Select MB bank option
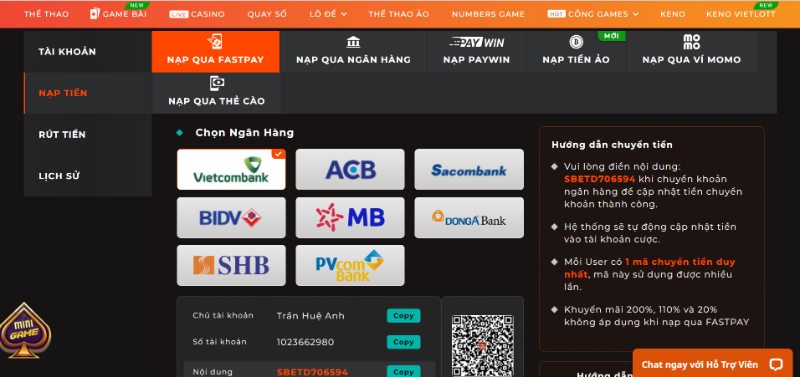800x377 pixels. pos(350,217)
